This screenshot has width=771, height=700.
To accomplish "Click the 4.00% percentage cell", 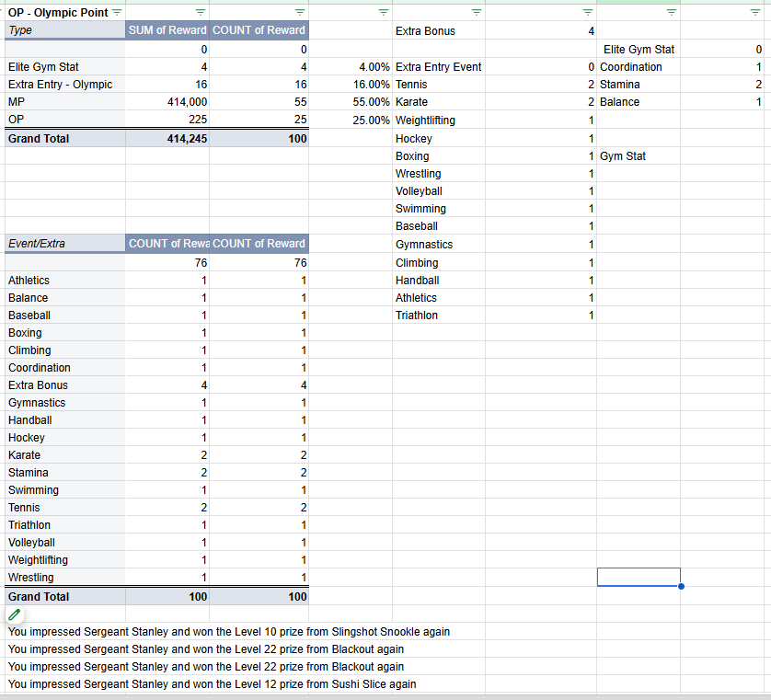I will pyautogui.click(x=351, y=67).
